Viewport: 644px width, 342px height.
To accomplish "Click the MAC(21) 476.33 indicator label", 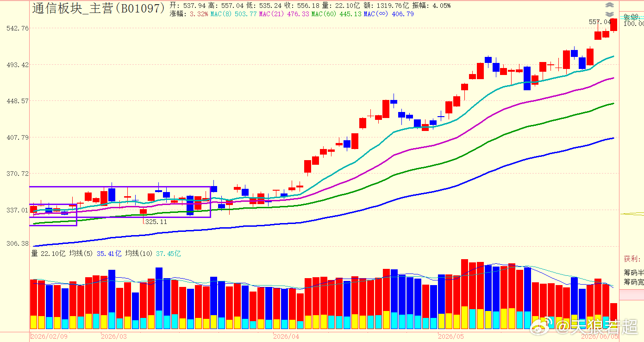I will (284, 14).
